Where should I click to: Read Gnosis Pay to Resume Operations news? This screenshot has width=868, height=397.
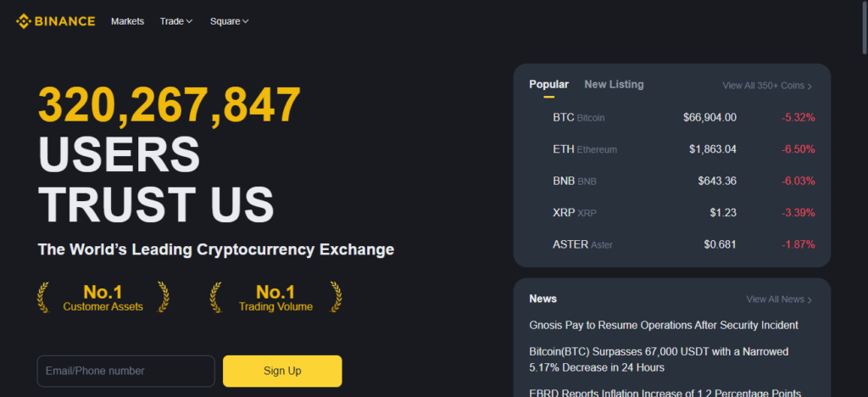(x=664, y=326)
